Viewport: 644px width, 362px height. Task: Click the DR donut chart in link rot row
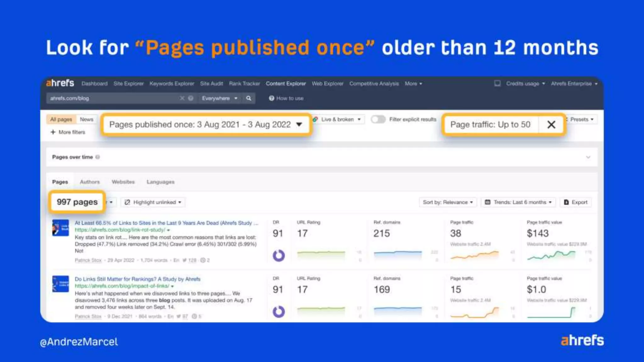point(279,255)
